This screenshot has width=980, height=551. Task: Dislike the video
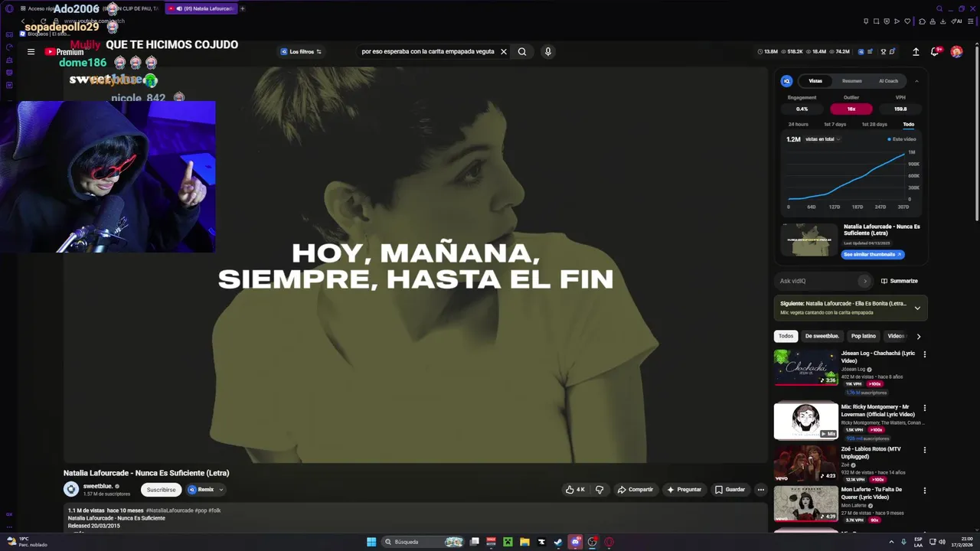[599, 490]
